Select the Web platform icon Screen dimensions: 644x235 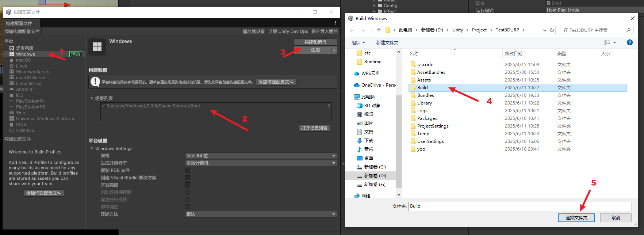[x=12, y=113]
